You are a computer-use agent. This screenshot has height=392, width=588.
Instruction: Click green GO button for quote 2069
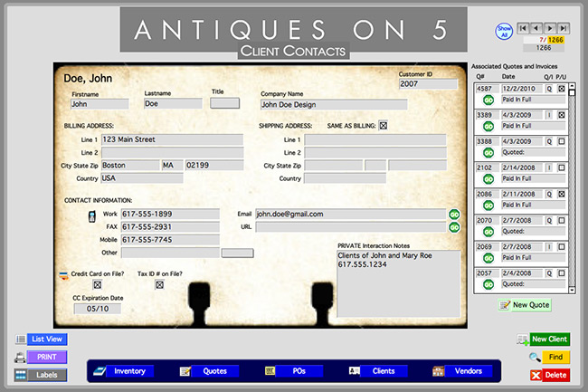[x=488, y=258]
